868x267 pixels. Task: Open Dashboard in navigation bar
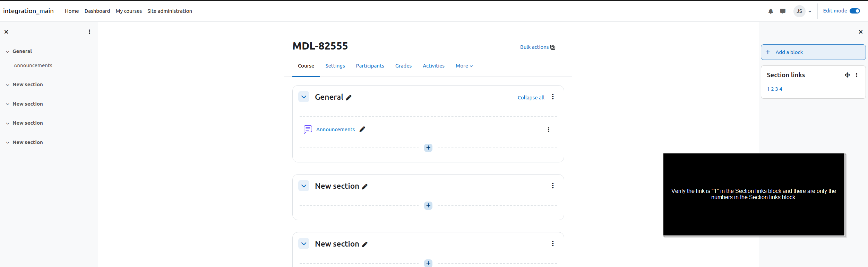point(97,11)
